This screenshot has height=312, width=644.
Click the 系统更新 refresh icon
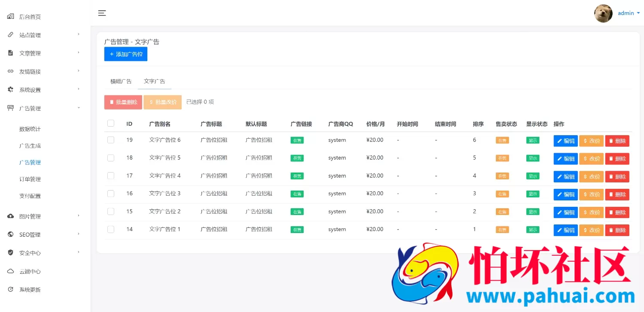11,289
